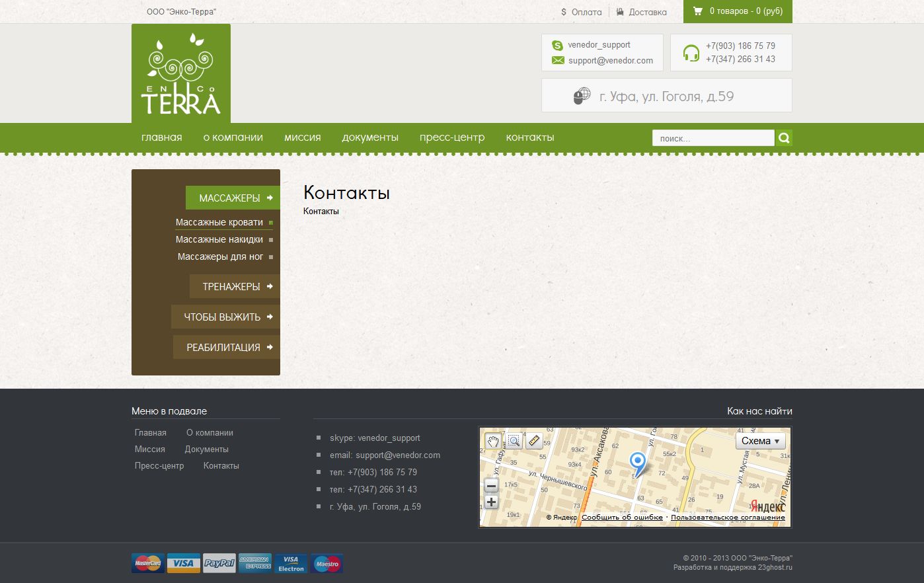This screenshot has height=583, width=924.
Task: Open the контакты menu item
Action: click(x=530, y=137)
